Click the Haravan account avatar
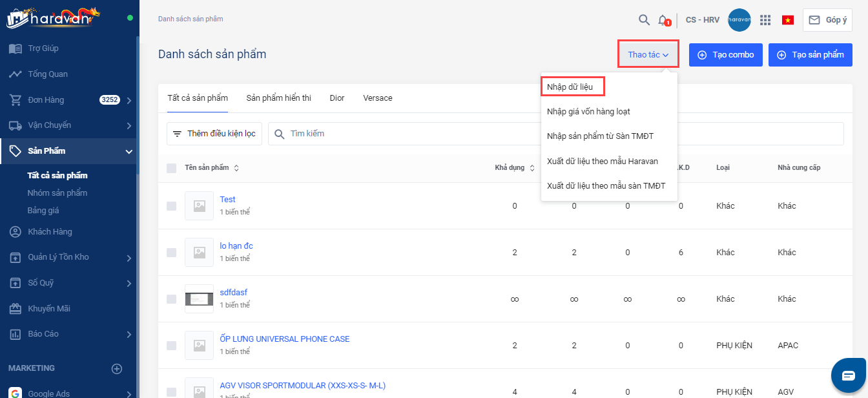 pos(739,20)
